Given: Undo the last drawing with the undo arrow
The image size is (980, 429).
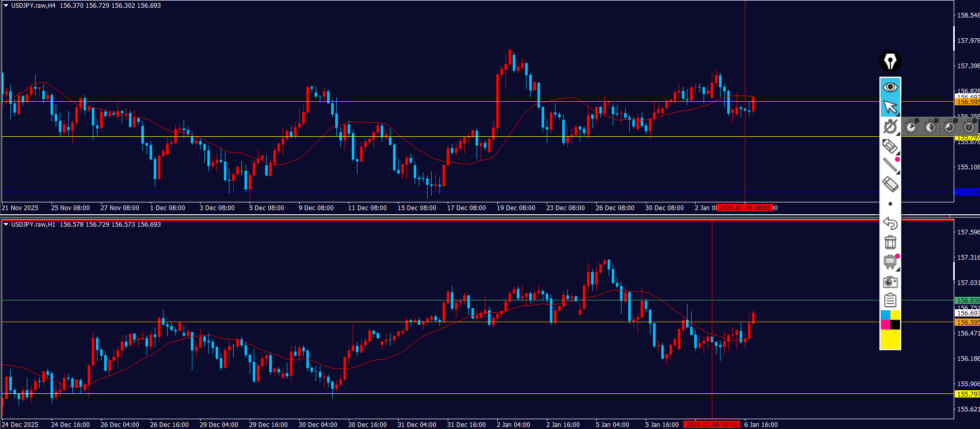Looking at the screenshot, I should (890, 223).
